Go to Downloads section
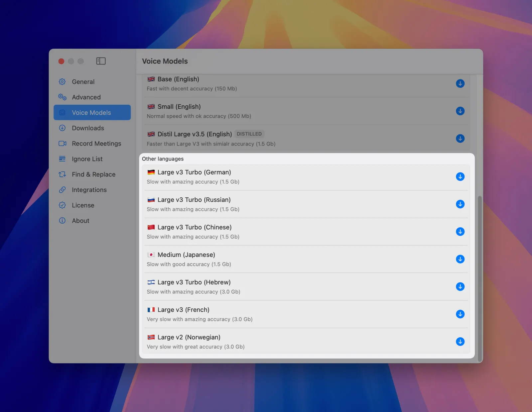 click(92, 128)
